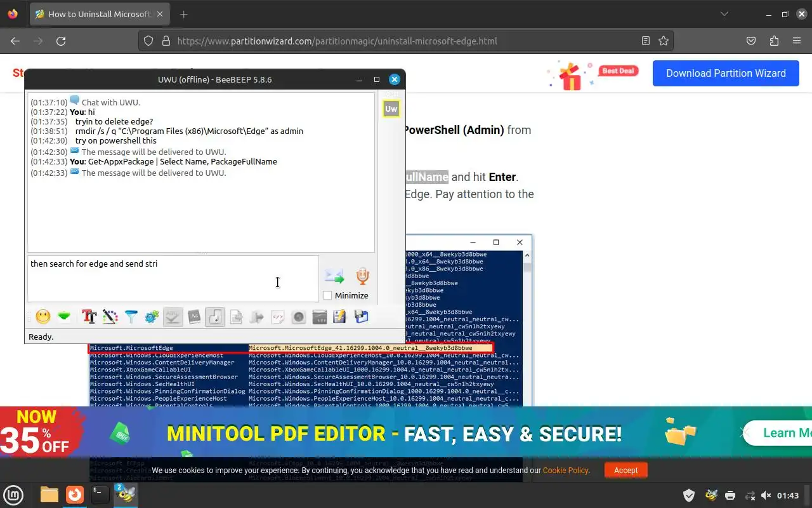Send the message with the envelope arrow icon
This screenshot has width=812, height=508.
point(334,276)
